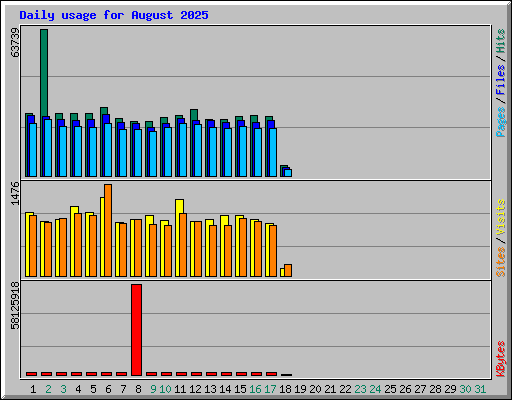The image size is (512, 400).
Task: Select the tallest orange Visits bar on day 6
Action: 108,230
